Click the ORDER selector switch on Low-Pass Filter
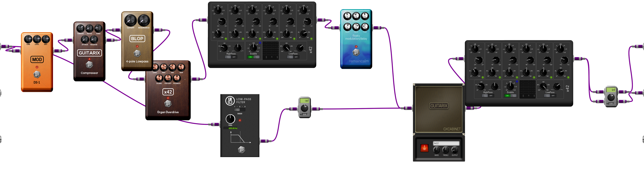The image size is (644, 186). (240, 110)
